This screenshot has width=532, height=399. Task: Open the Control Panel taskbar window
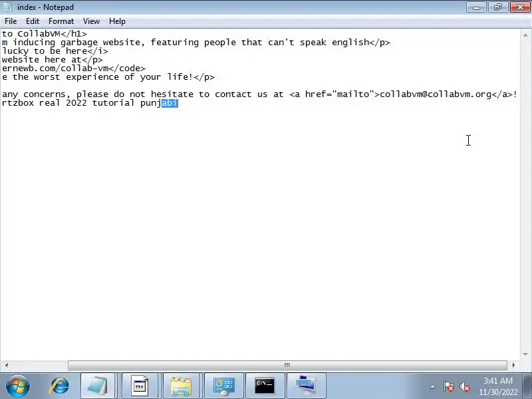(x=224, y=386)
